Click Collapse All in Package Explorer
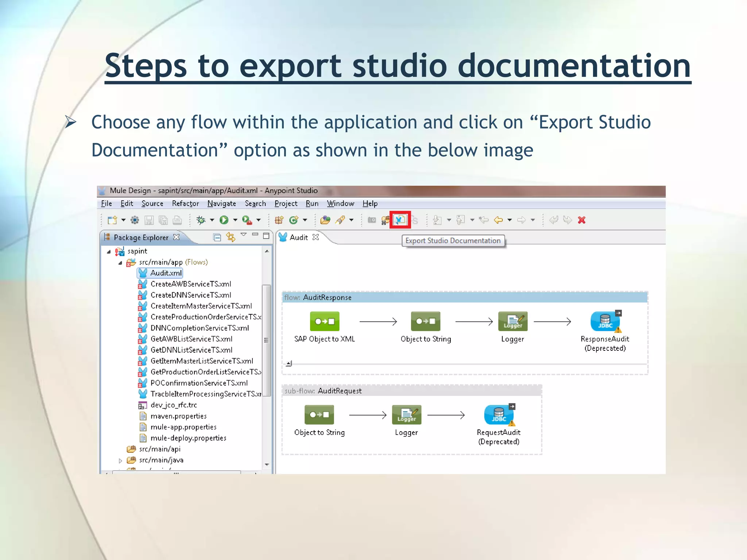This screenshot has height=560, width=747. (x=217, y=237)
